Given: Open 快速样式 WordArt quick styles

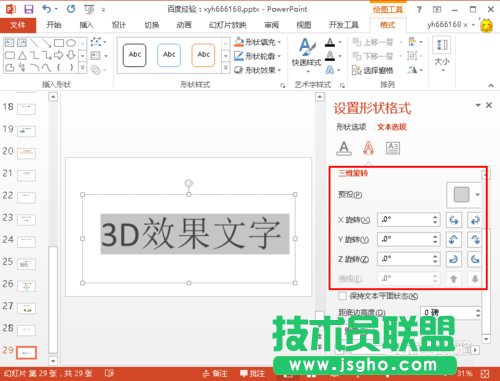Looking at the screenshot, I should (306, 55).
